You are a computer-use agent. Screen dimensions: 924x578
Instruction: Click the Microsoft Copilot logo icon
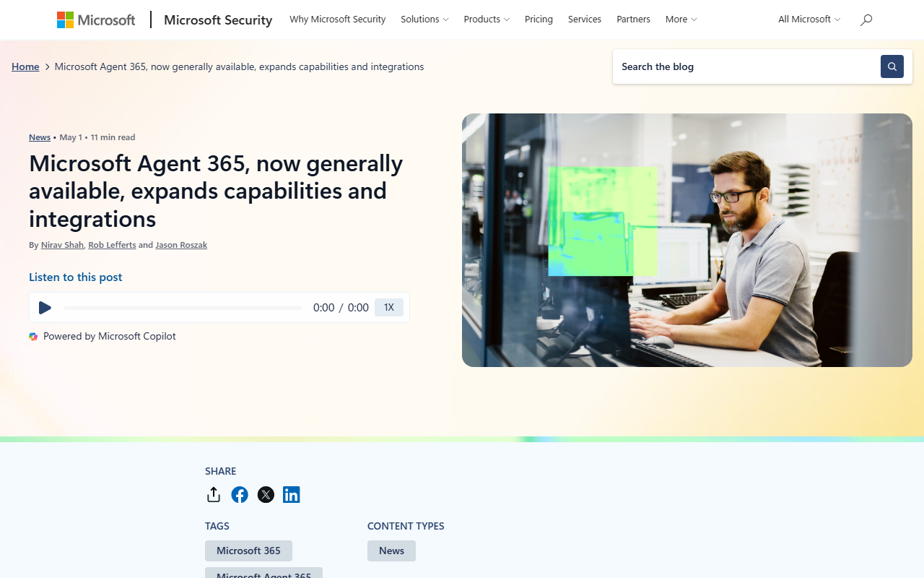(x=33, y=337)
